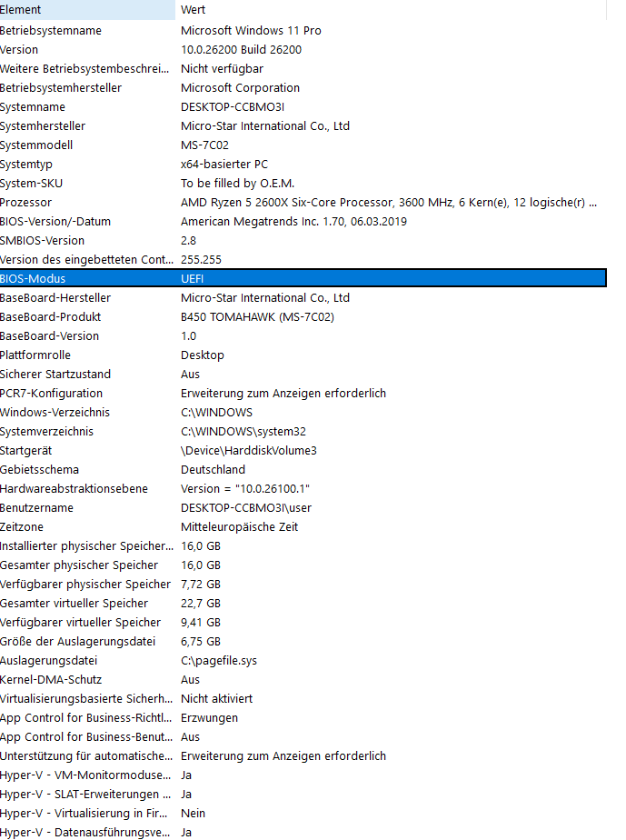Viewport: 626px width, 840px height.
Task: Click the \Device\HarddiskVolume3 value
Action: 248,451
